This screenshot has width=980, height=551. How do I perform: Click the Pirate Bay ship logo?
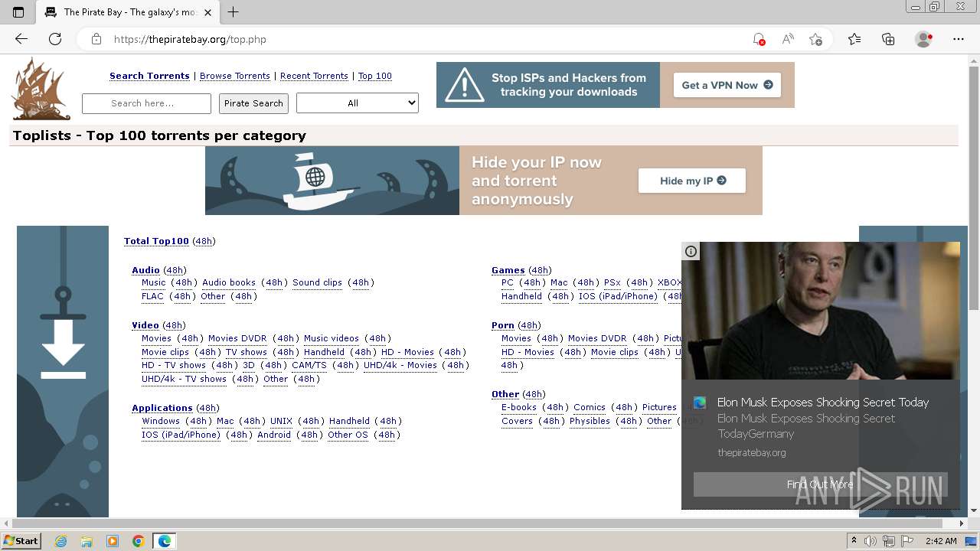[41, 90]
